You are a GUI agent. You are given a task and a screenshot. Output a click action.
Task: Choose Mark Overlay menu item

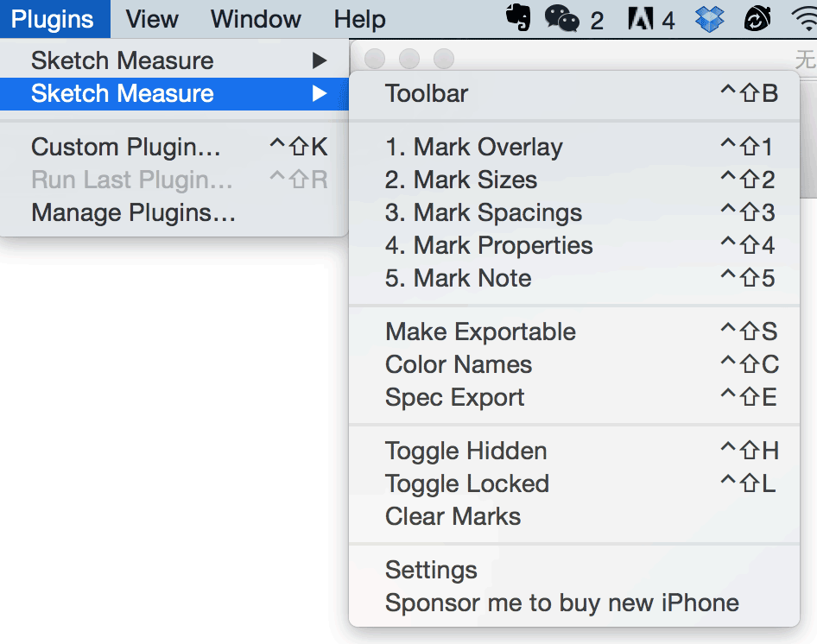click(474, 147)
